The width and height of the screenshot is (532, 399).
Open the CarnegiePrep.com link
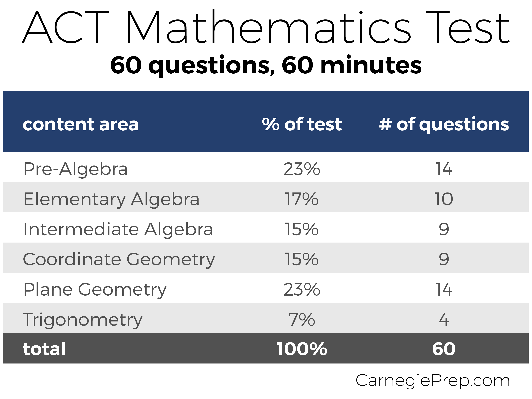(433, 381)
